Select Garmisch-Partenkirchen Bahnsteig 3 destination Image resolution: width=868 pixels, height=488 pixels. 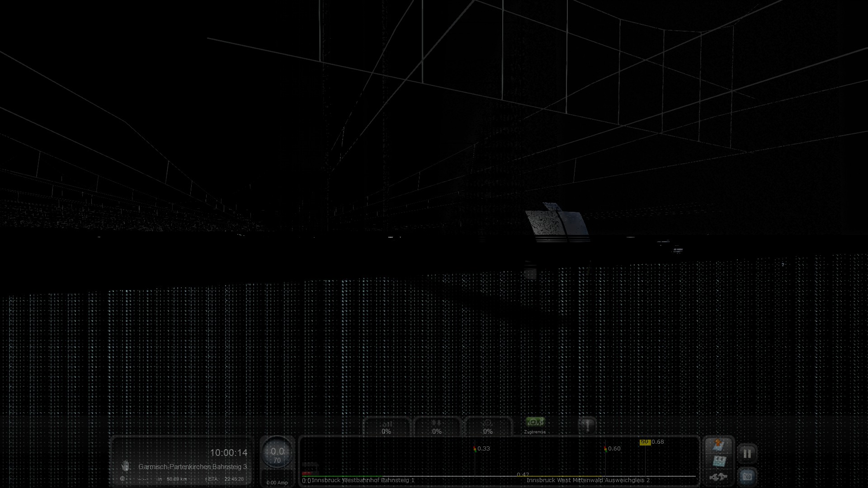coord(193,466)
